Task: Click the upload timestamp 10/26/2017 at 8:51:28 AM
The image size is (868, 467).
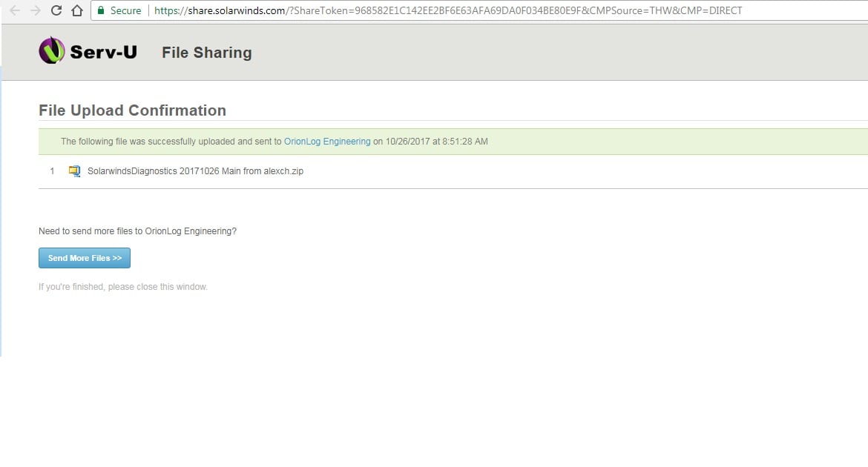Action: tap(437, 142)
